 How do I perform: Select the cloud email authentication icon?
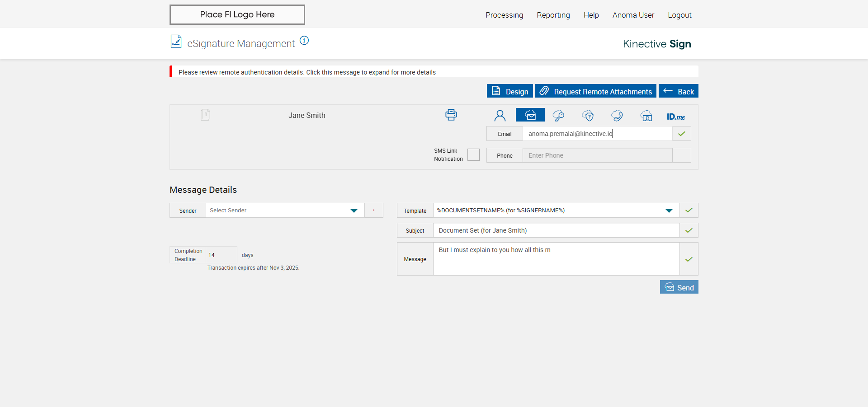click(530, 115)
